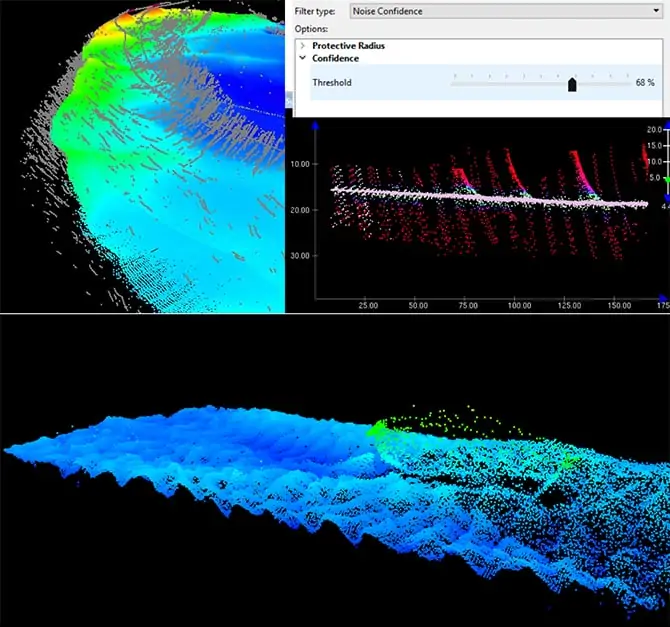
Task: Click the Threshold slider handle
Action: coord(572,84)
